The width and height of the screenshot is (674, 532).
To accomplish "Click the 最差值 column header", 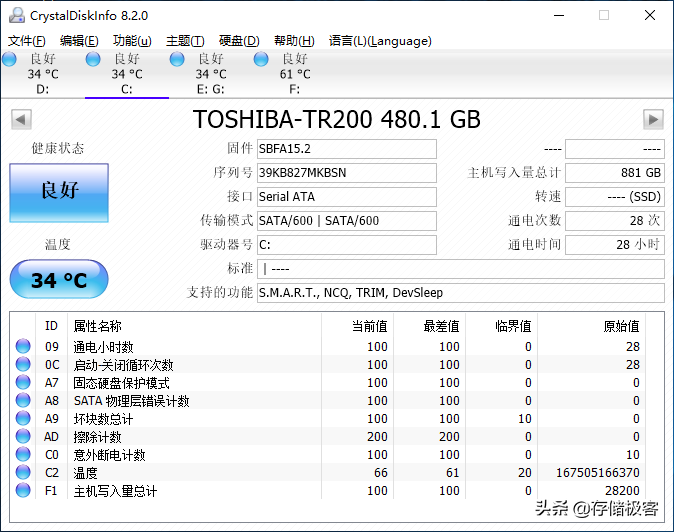I will tap(441, 326).
